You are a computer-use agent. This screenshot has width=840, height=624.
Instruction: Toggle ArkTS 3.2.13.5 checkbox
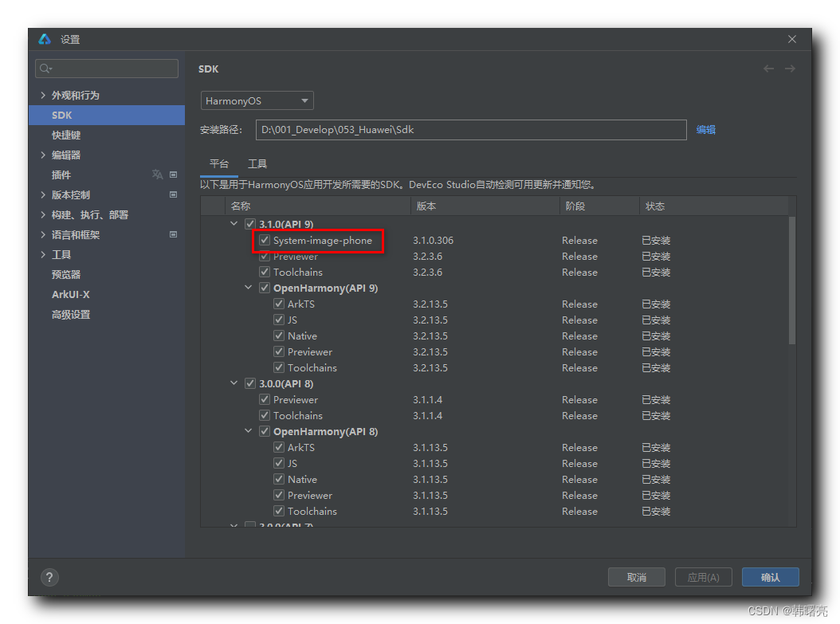(279, 304)
